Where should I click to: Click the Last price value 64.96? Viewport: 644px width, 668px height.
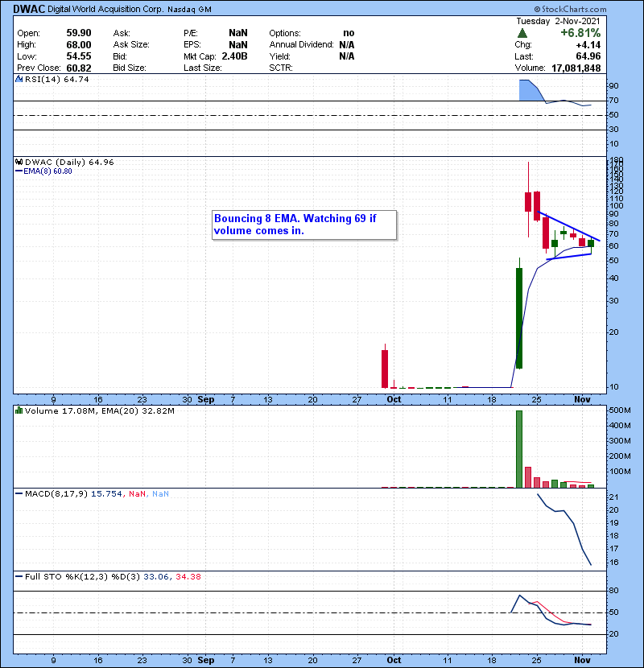point(588,56)
